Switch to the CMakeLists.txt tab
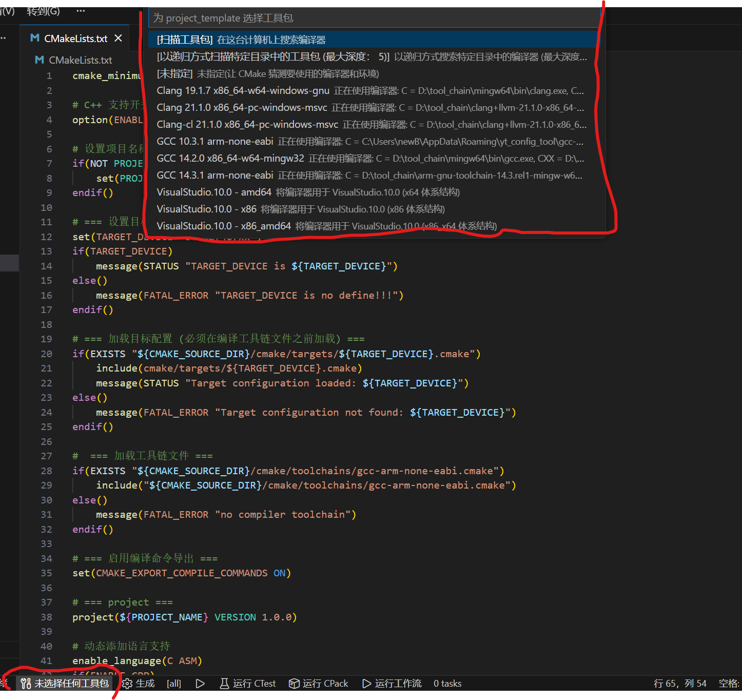 point(75,38)
